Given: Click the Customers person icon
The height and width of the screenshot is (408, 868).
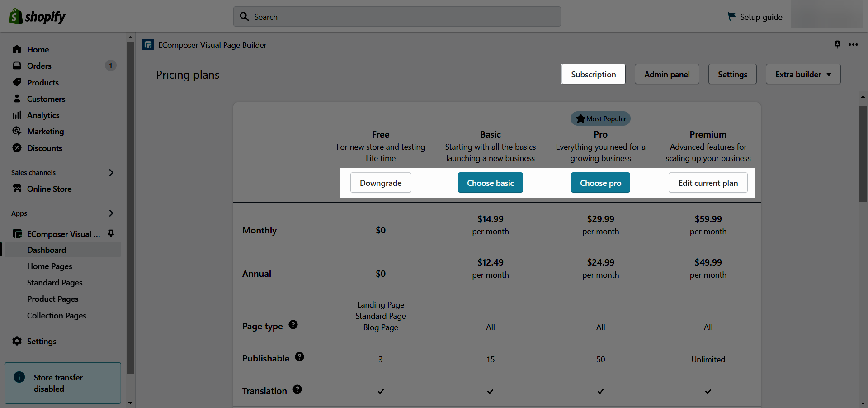Looking at the screenshot, I should 17,99.
